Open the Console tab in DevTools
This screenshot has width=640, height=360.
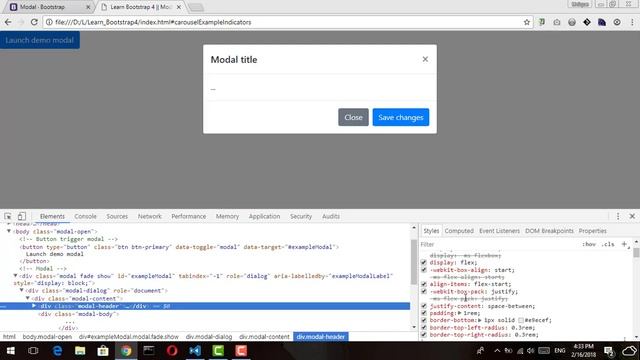(85, 216)
